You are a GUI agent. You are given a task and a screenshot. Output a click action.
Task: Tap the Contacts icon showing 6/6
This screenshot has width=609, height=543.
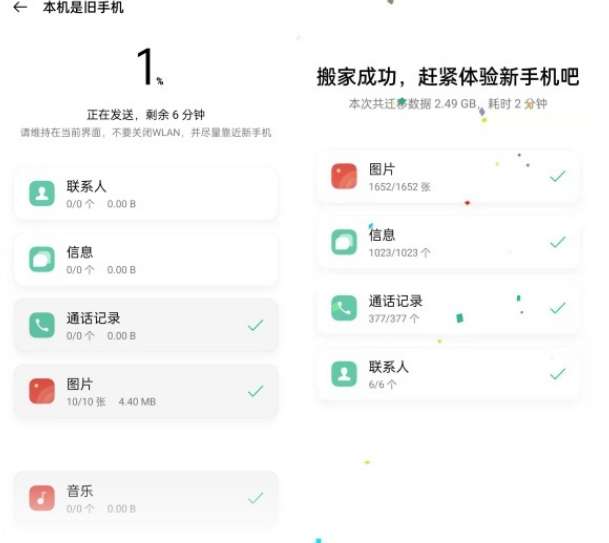click(x=345, y=373)
